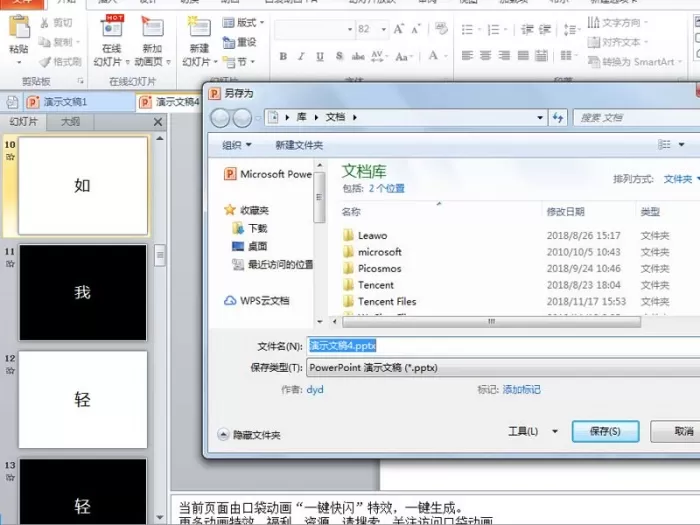Toggle Underline formatting
This screenshot has width=700, height=525.
coord(320,56)
